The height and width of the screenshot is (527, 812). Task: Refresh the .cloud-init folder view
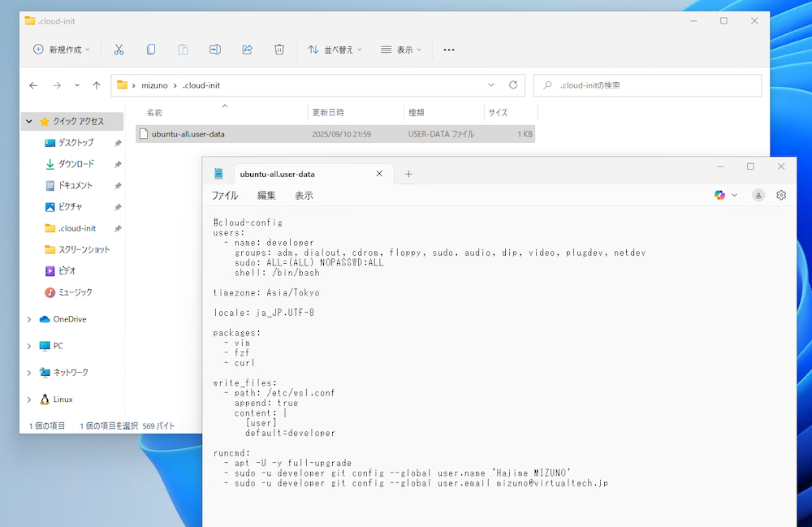point(513,85)
